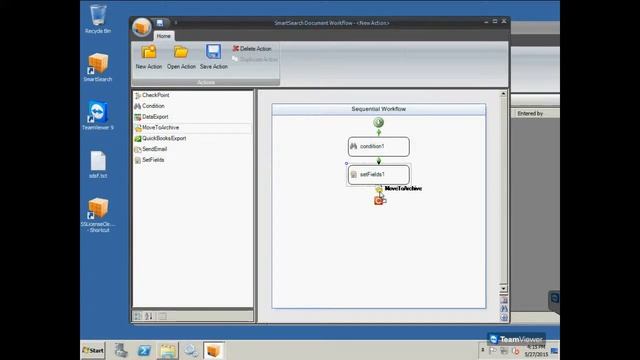
Task: Click the designer scrollbar down arrow
Action: click(503, 288)
